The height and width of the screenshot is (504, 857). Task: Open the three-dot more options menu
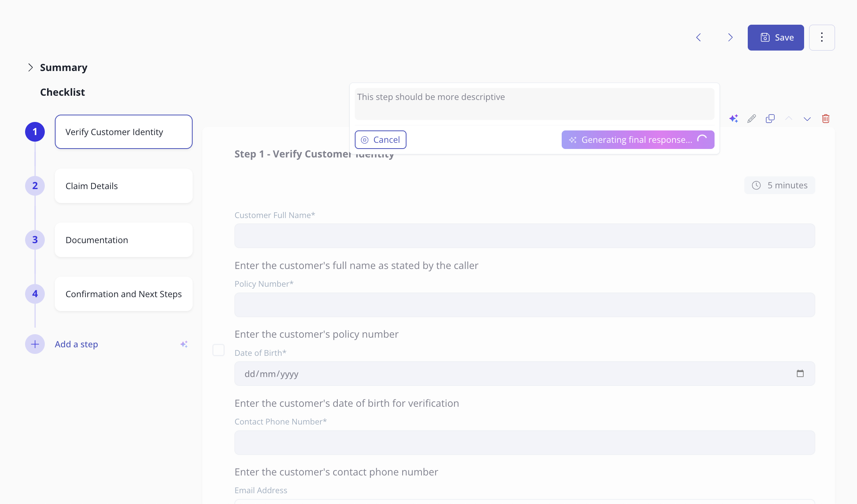coord(822,37)
